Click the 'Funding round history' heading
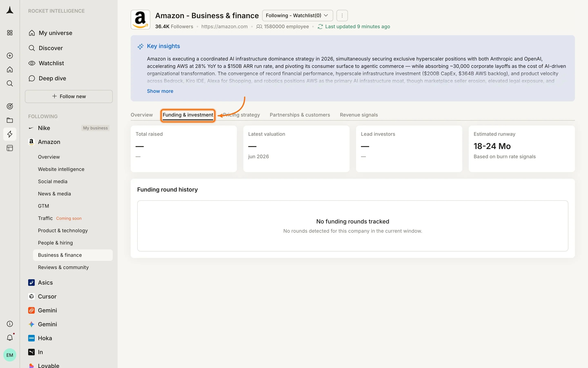 pyautogui.click(x=167, y=190)
